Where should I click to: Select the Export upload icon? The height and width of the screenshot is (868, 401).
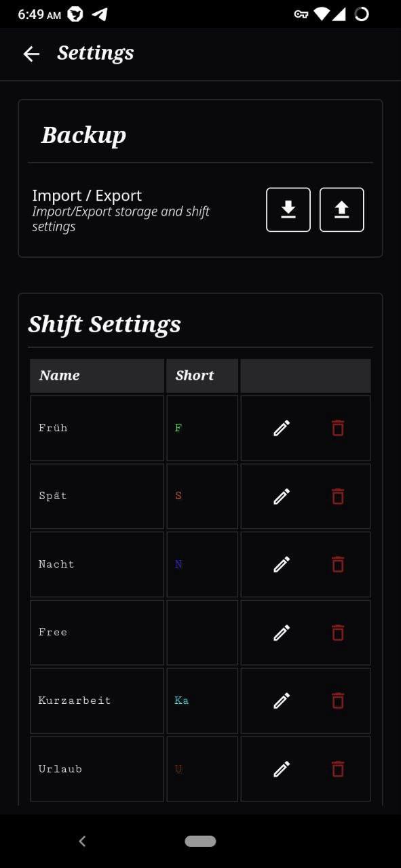tap(341, 210)
